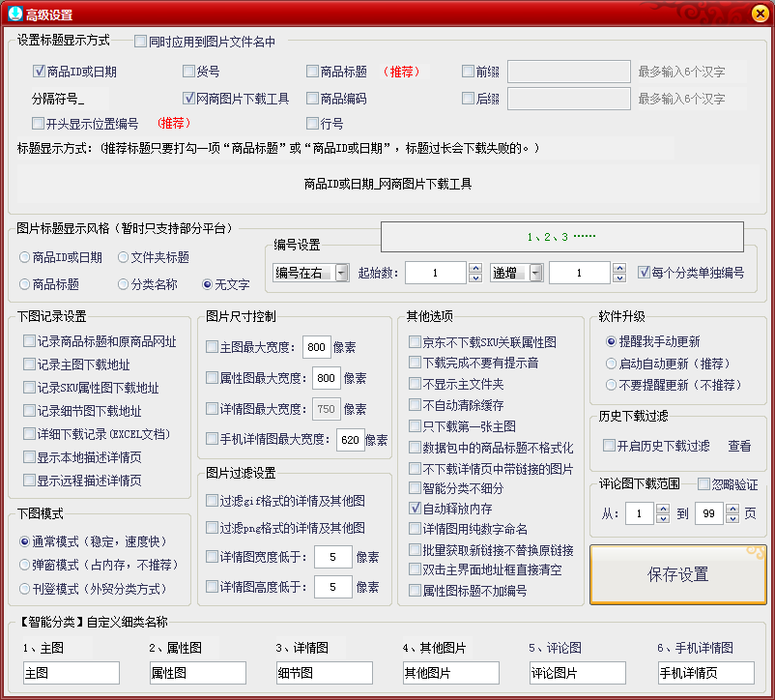775x700 pixels.
Task: Enable 开启历史下载过滤 checkbox
Action: click(609, 446)
